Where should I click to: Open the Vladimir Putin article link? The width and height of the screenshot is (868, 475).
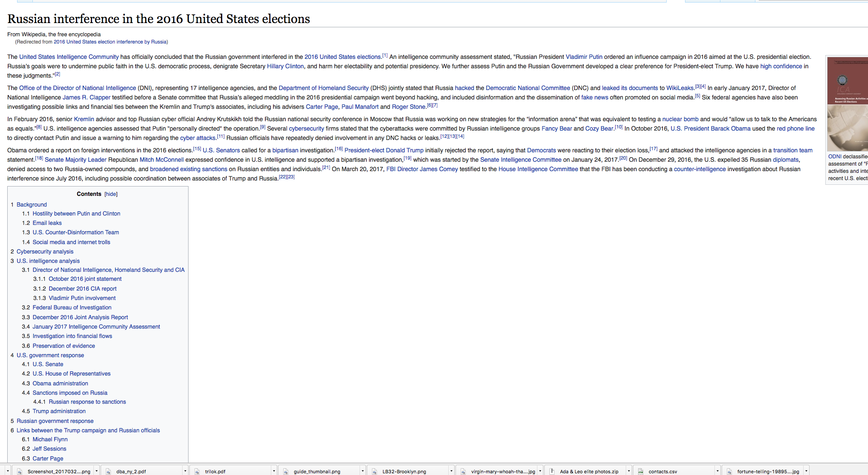[x=584, y=57]
